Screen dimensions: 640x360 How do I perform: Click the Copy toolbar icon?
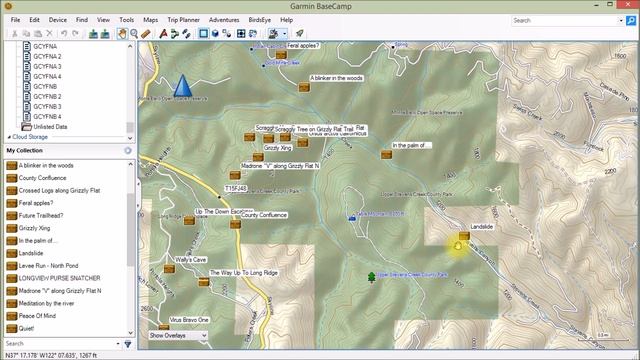pos(26,34)
